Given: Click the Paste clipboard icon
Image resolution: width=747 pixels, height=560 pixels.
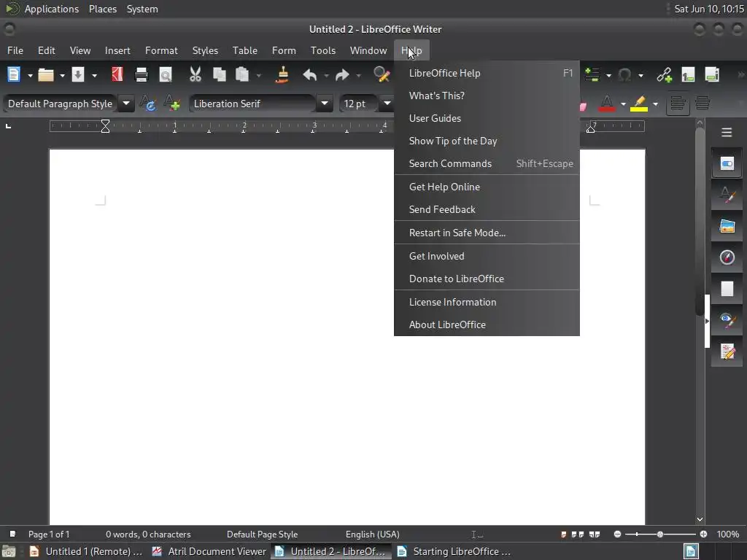Looking at the screenshot, I should [242, 74].
